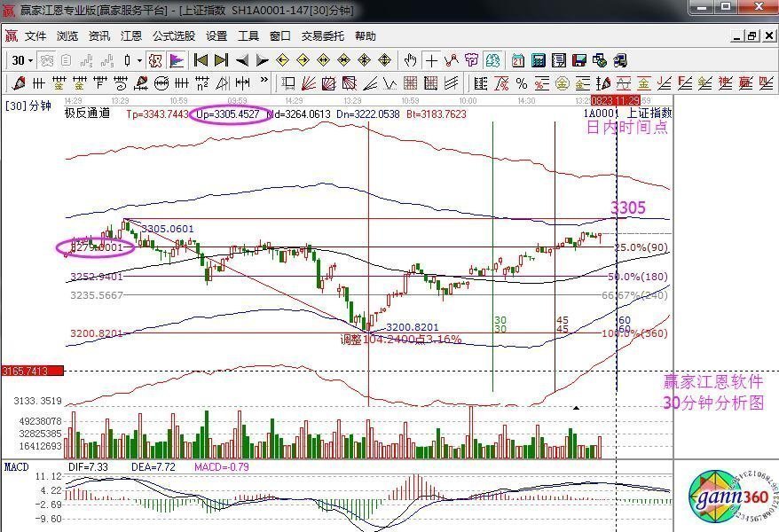Click the DIF=7.33 value
This screenshot has height=532, width=779.
(x=88, y=467)
